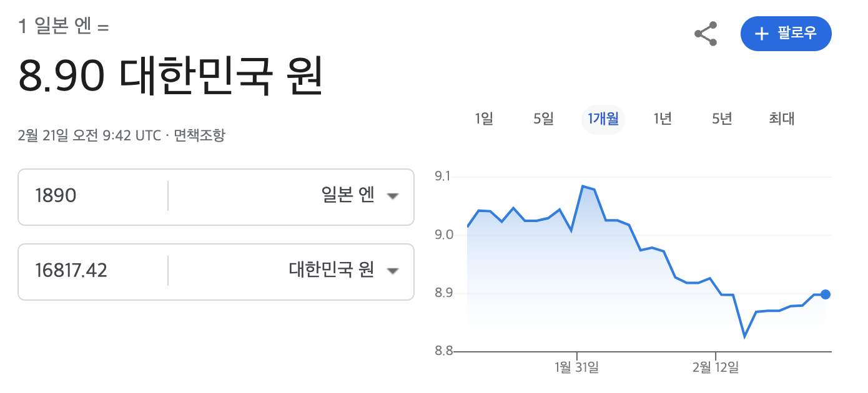This screenshot has height=393, width=868.
Task: Select the 최대 maximum time range
Action: [x=781, y=119]
